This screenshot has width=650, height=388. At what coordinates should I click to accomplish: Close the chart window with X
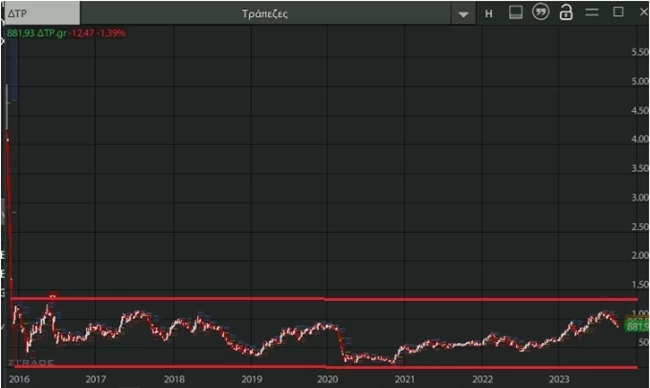tap(644, 12)
